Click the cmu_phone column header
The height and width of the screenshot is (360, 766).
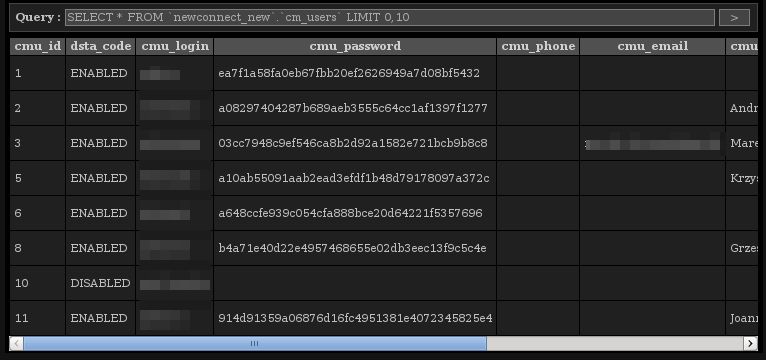538,46
